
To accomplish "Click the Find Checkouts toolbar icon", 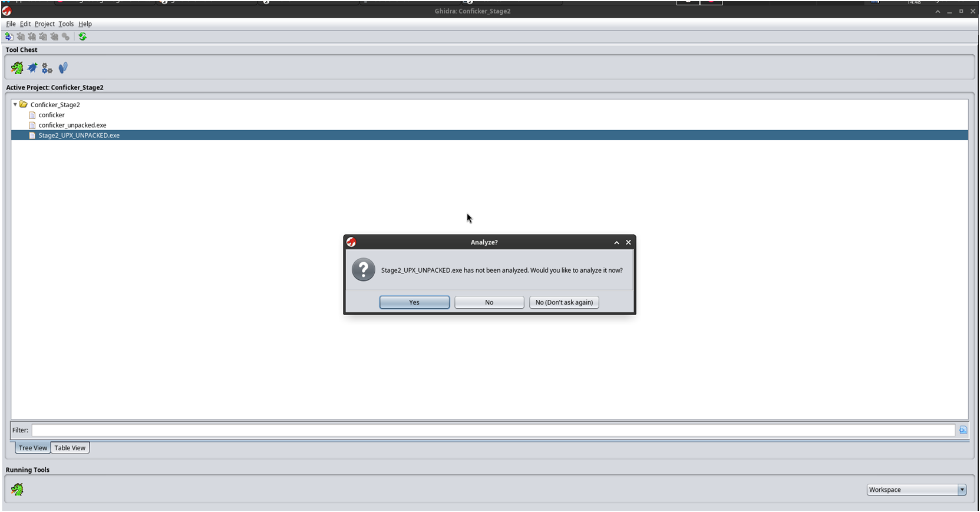I will pyautogui.click(x=65, y=37).
